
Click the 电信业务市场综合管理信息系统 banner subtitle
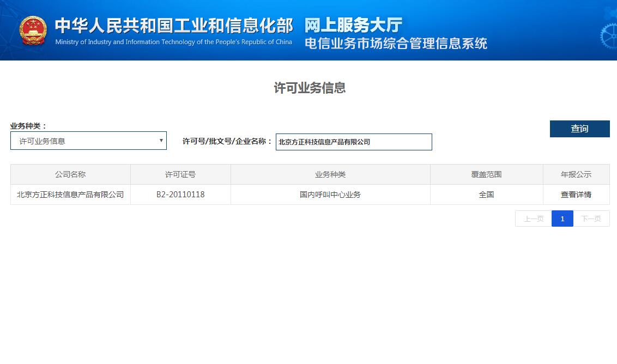[396, 43]
